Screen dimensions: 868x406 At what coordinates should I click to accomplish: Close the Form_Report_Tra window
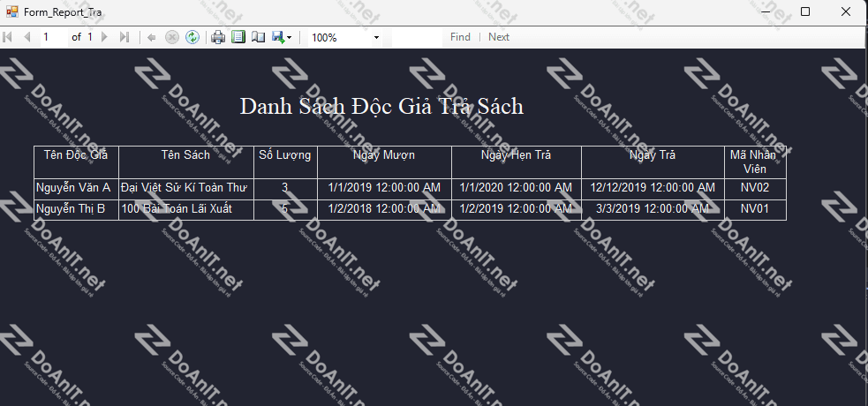[x=846, y=11]
